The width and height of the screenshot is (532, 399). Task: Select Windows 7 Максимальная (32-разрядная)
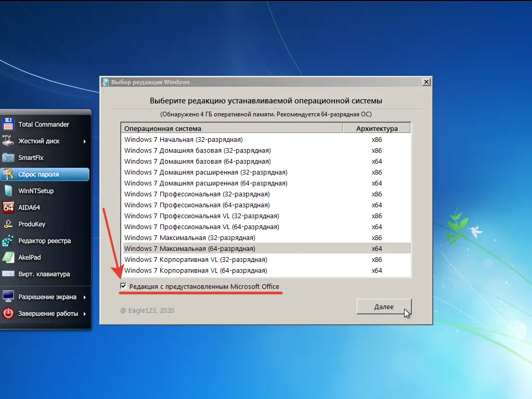pyautogui.click(x=266, y=237)
